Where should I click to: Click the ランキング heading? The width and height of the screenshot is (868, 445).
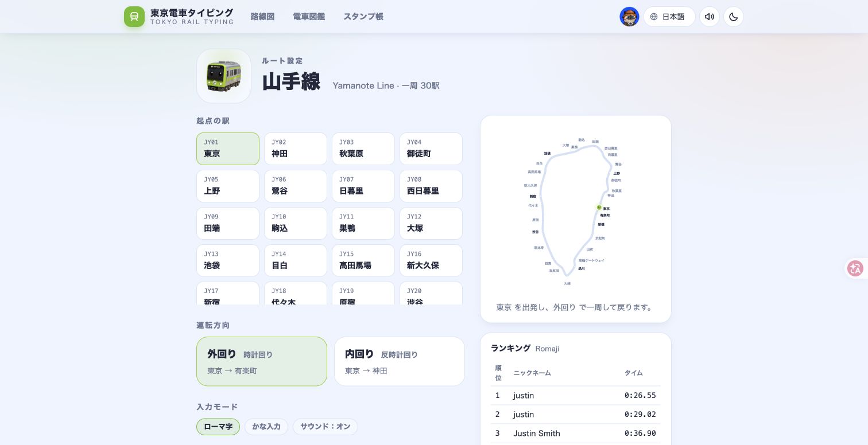pos(510,348)
